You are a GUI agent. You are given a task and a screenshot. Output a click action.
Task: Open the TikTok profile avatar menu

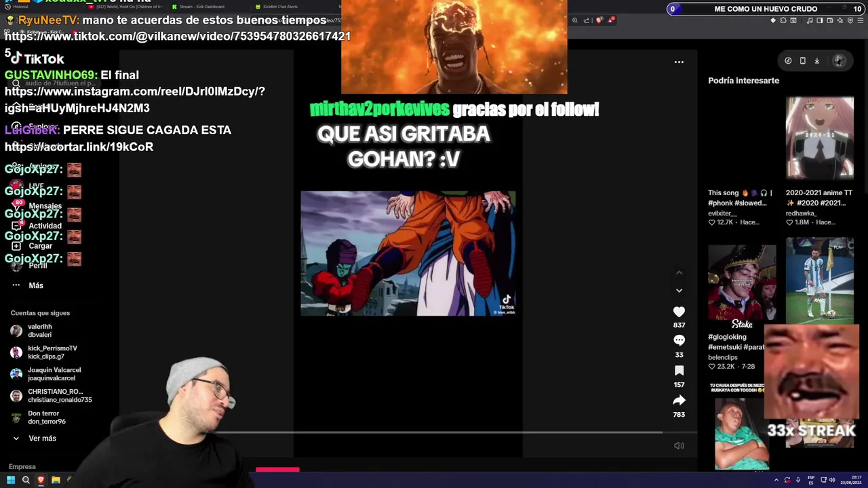click(839, 60)
